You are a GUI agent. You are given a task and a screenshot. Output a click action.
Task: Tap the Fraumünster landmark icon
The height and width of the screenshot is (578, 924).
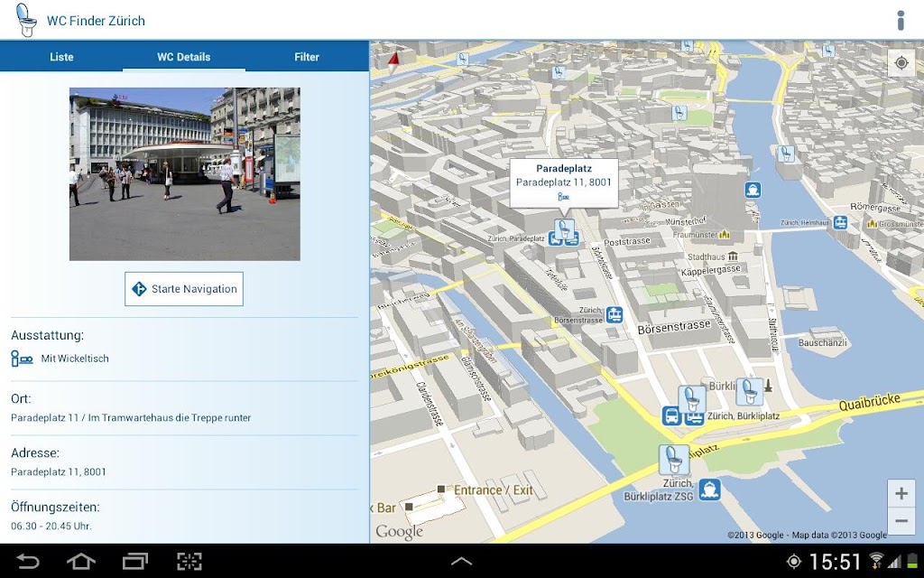[x=725, y=235]
